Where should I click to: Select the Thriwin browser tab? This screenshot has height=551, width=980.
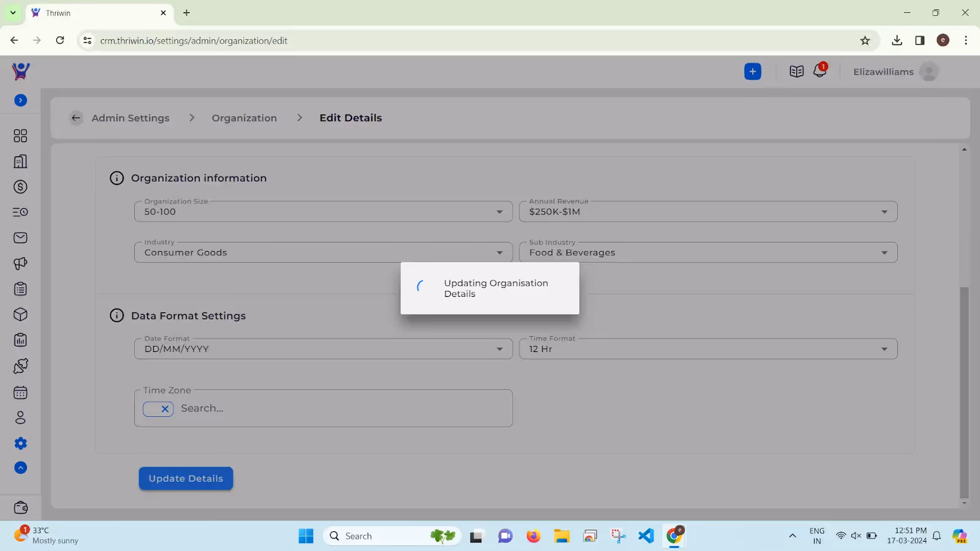pyautogui.click(x=99, y=13)
